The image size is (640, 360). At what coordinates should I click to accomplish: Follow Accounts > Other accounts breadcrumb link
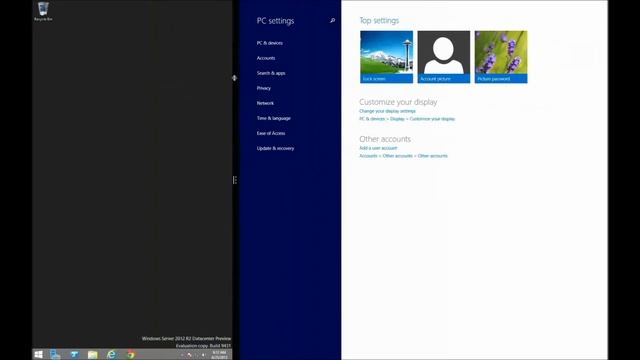[x=403, y=156]
